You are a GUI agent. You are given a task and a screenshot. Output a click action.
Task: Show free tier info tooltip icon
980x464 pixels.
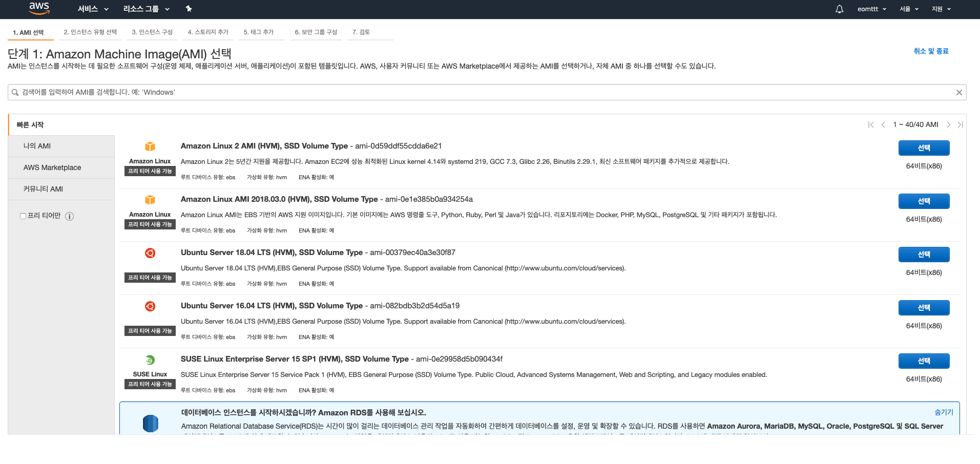70,216
